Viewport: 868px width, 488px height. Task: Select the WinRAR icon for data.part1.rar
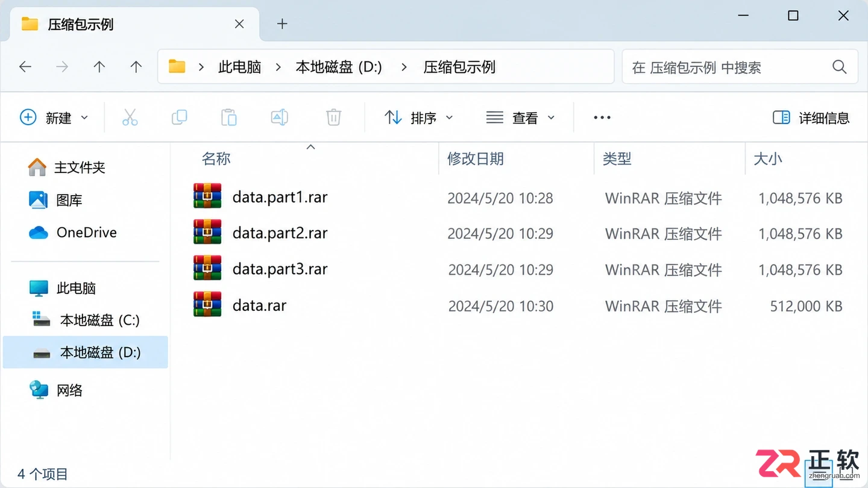point(207,197)
